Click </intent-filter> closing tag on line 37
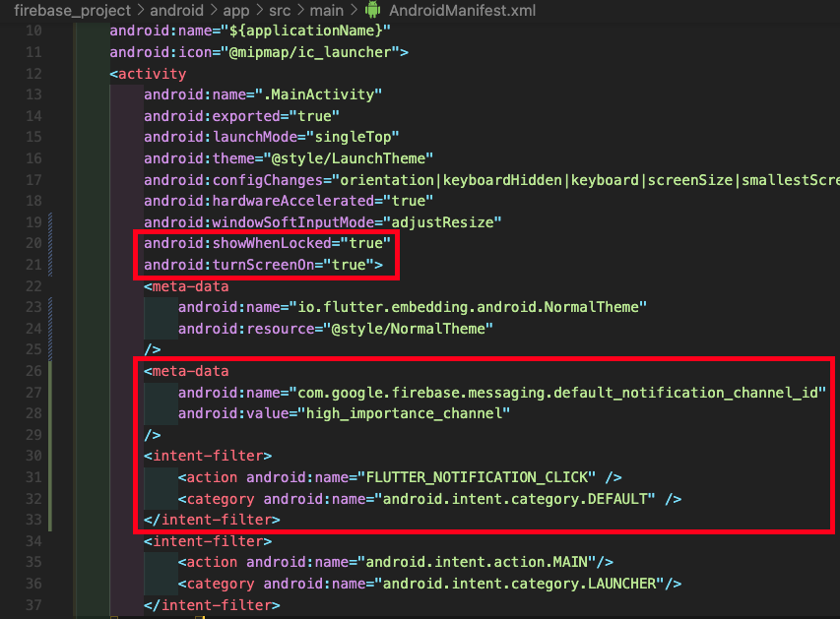The image size is (840, 619). [x=212, y=605]
